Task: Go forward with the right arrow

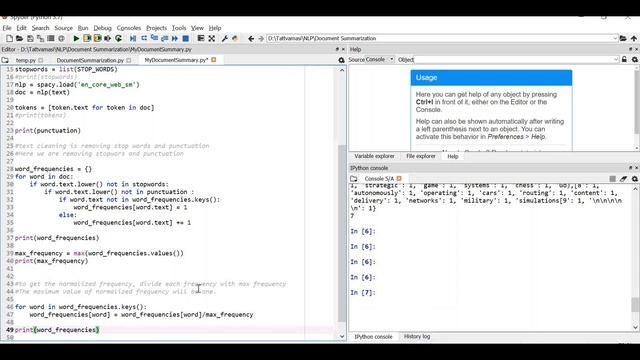Action: click(x=261, y=38)
